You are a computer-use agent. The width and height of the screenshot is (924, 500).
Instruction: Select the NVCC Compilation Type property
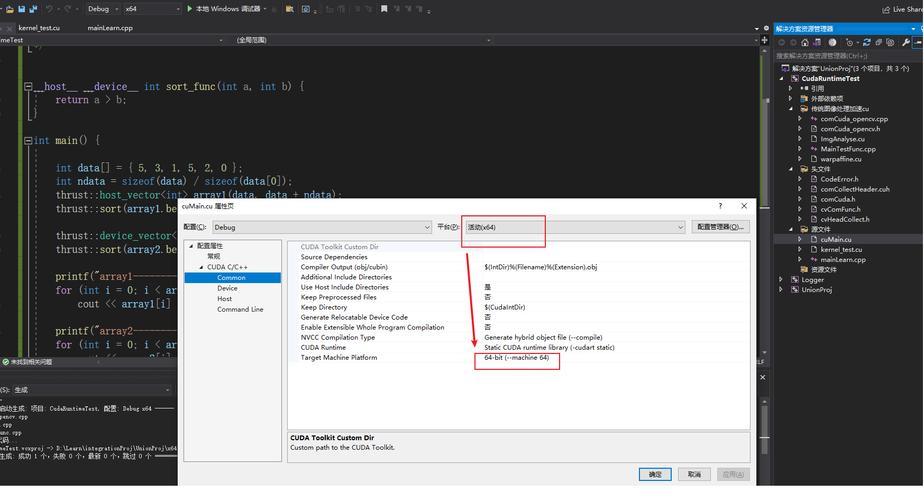tap(519, 338)
